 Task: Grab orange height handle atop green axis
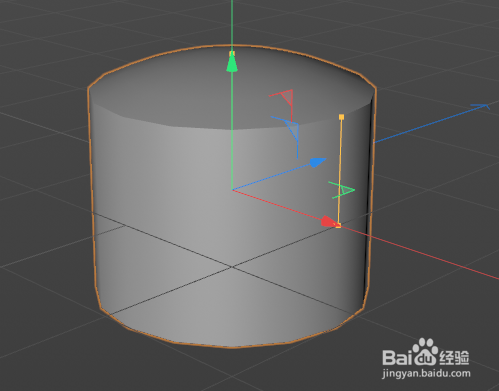[x=232, y=53]
